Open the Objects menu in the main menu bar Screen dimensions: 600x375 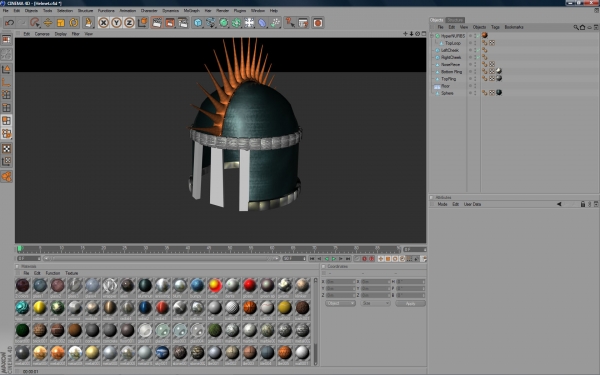(x=31, y=11)
